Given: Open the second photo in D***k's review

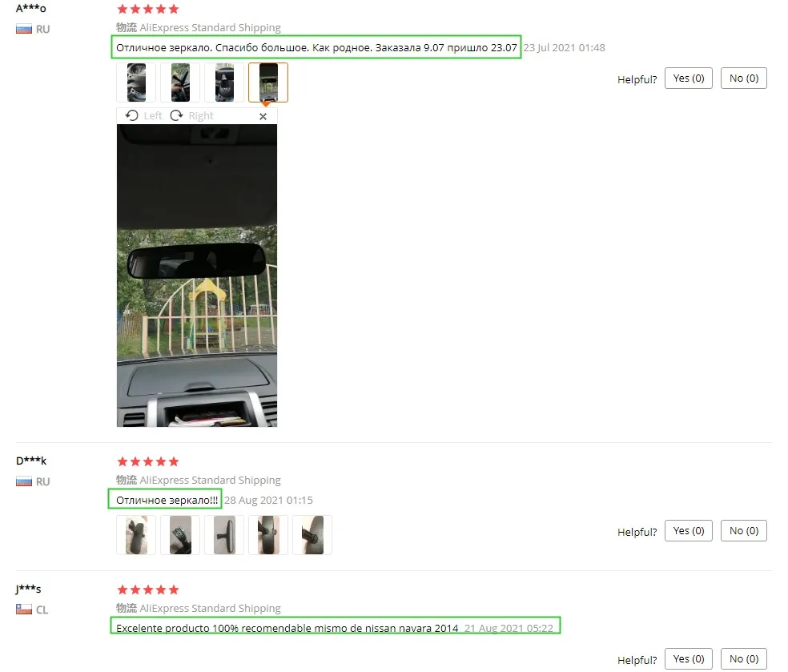Looking at the screenshot, I should [180, 535].
